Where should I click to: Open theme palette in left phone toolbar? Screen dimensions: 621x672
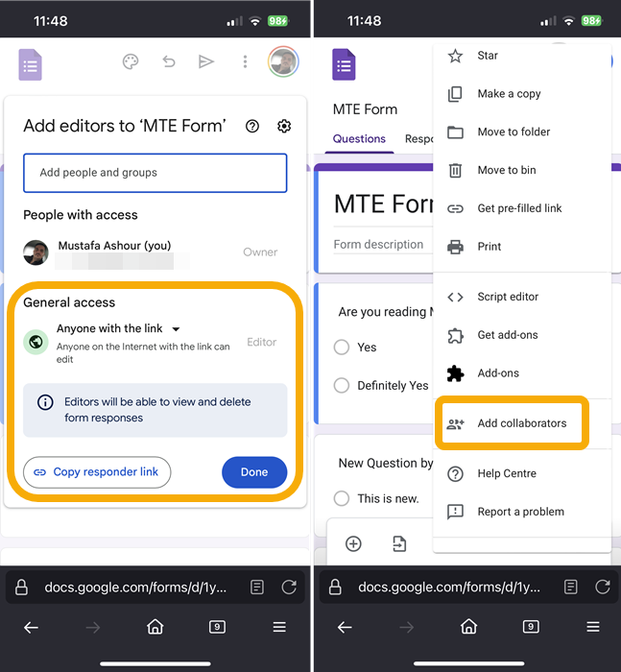click(131, 62)
